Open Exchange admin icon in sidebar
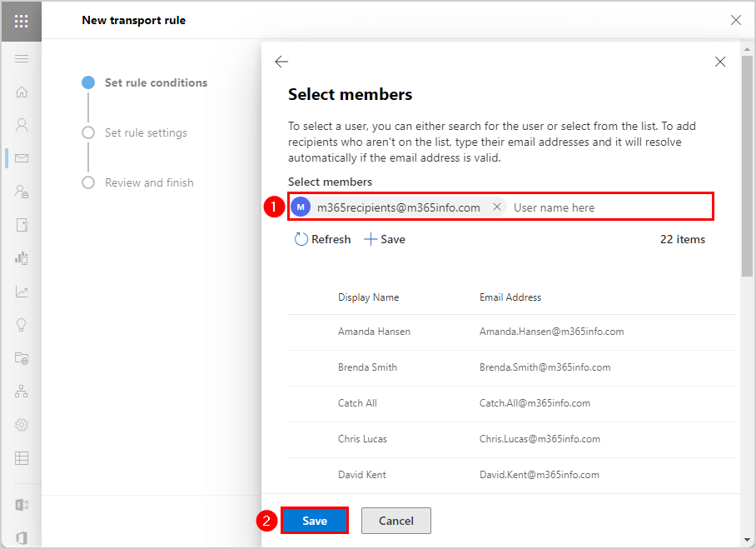The width and height of the screenshot is (756, 549). (x=21, y=505)
